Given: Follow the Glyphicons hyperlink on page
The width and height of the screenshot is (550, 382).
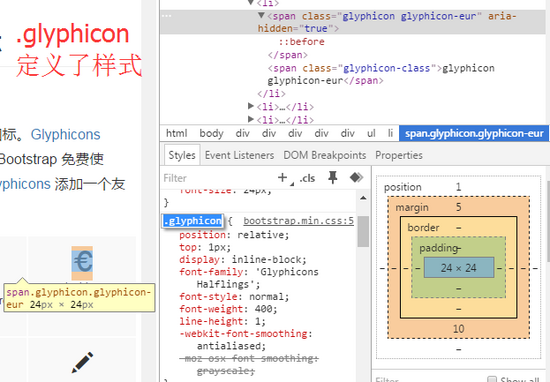Looking at the screenshot, I should pos(66,134).
